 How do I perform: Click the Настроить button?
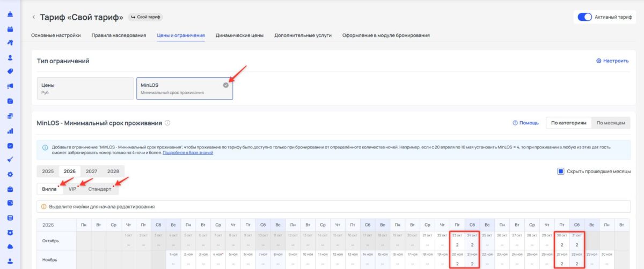pyautogui.click(x=612, y=61)
